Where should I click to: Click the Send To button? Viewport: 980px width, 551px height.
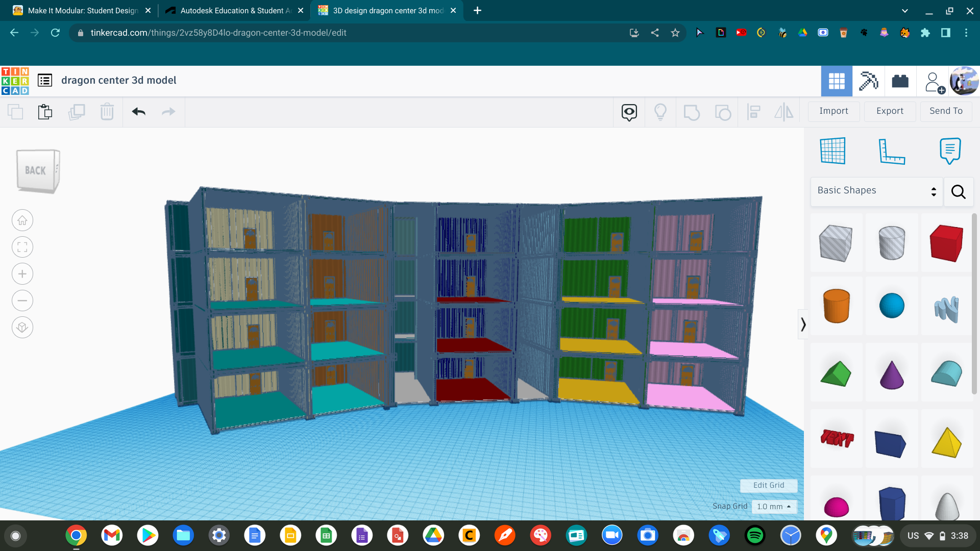pos(946,111)
